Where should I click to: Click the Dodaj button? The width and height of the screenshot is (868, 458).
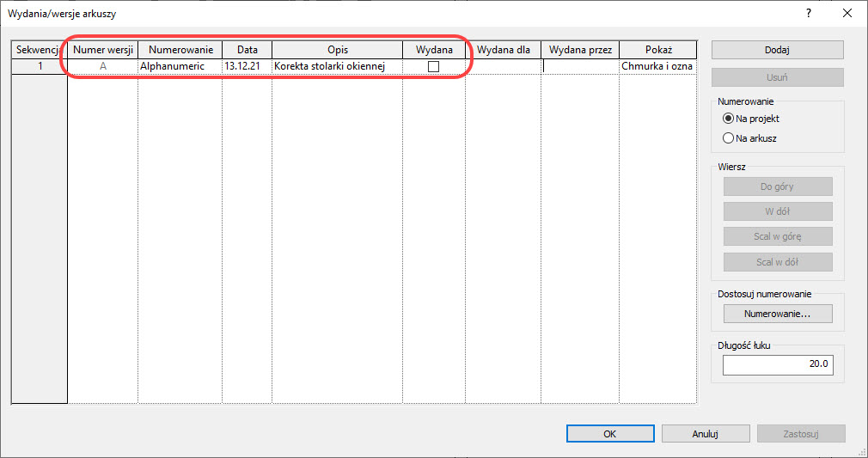tap(777, 50)
